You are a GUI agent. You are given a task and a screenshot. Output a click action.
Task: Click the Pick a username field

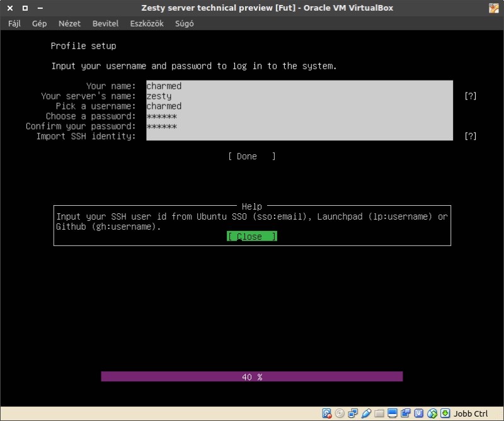tap(300, 106)
